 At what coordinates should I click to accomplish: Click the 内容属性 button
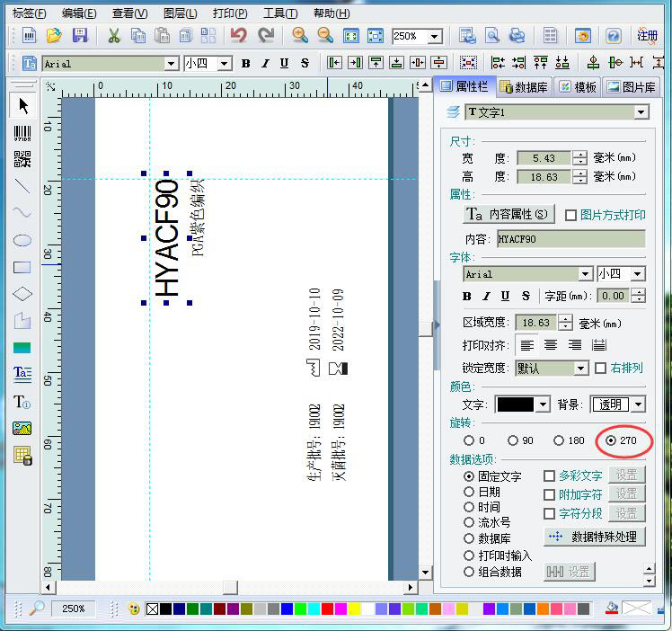(x=508, y=215)
